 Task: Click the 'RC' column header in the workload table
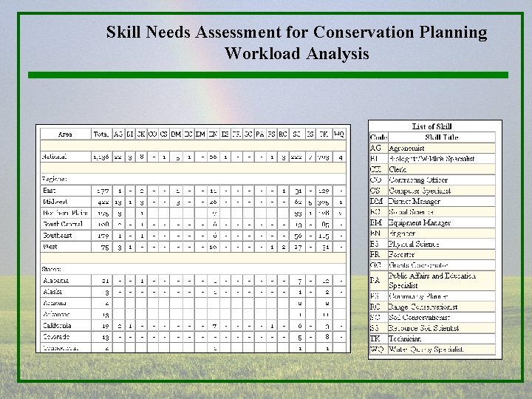(x=283, y=134)
